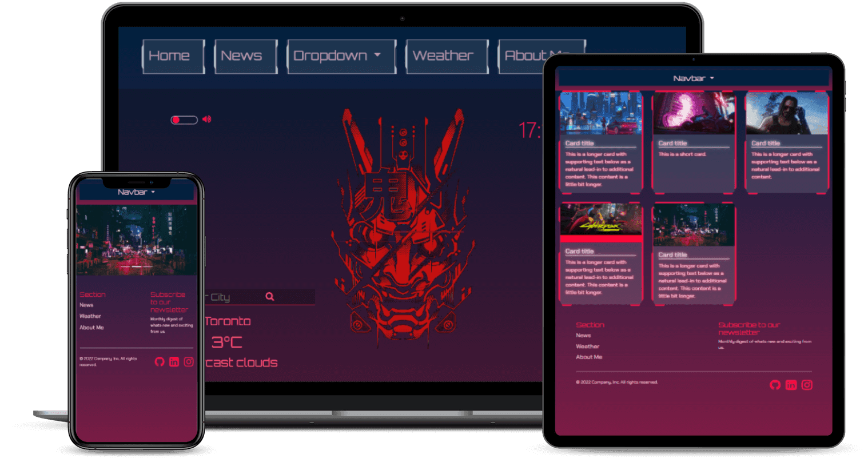Image resolution: width=868 pixels, height=458 pixels.
Task: Click the carousel indicator bars on phone image
Action: pos(136,266)
